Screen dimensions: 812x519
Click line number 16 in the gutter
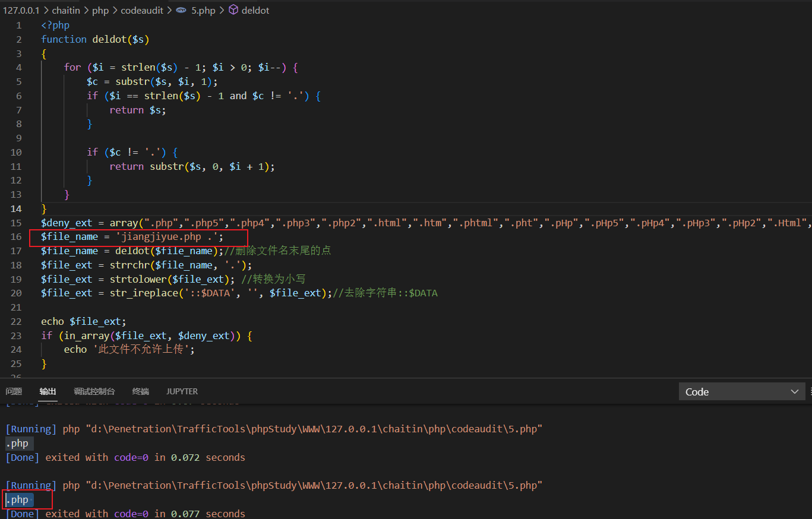pos(16,237)
